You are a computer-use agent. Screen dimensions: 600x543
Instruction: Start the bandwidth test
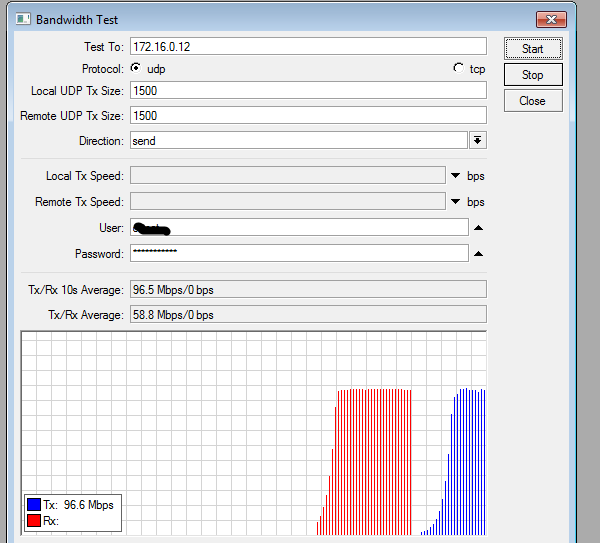[x=533, y=49]
